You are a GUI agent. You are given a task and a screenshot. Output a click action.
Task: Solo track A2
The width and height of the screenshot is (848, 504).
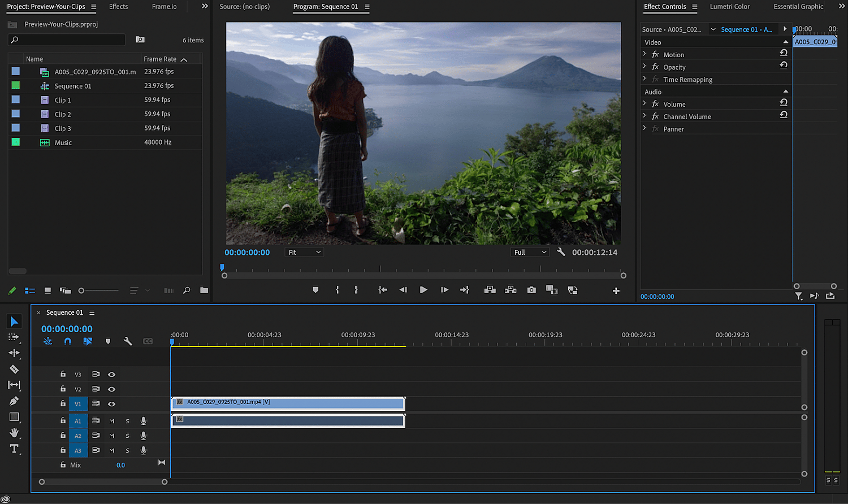click(127, 436)
